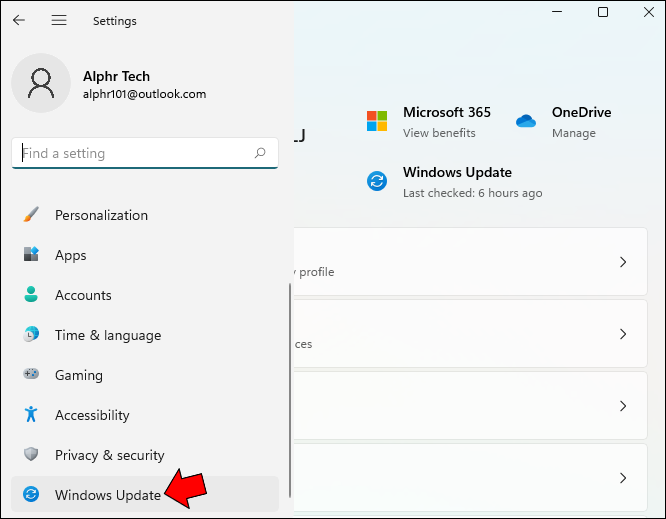Click OneDrive Manage link
The width and height of the screenshot is (666, 519).
click(573, 133)
